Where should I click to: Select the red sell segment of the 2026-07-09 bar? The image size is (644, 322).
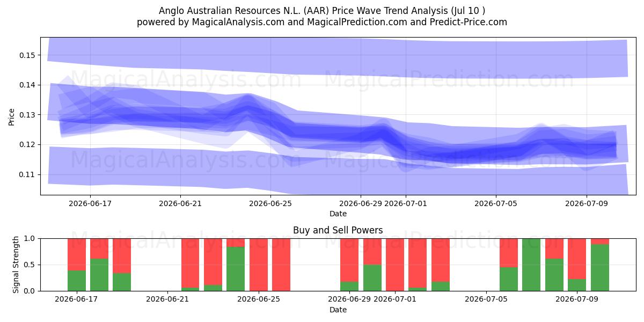[x=577, y=259]
